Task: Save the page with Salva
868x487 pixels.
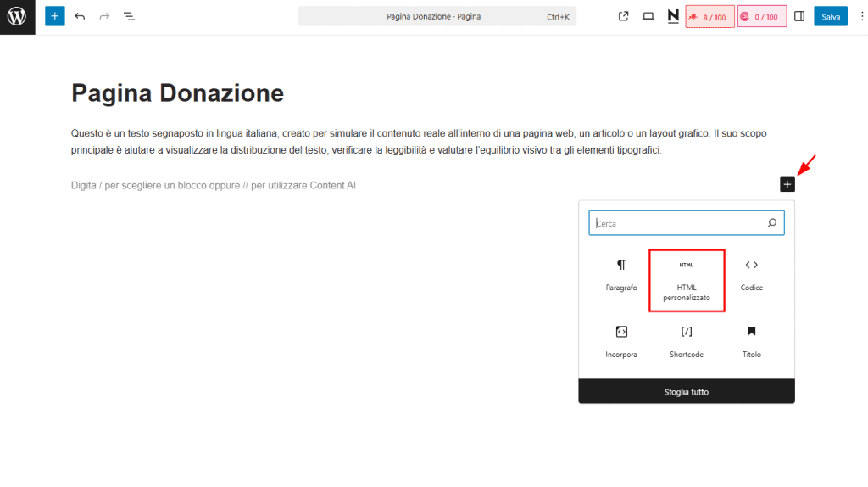Action: click(831, 17)
